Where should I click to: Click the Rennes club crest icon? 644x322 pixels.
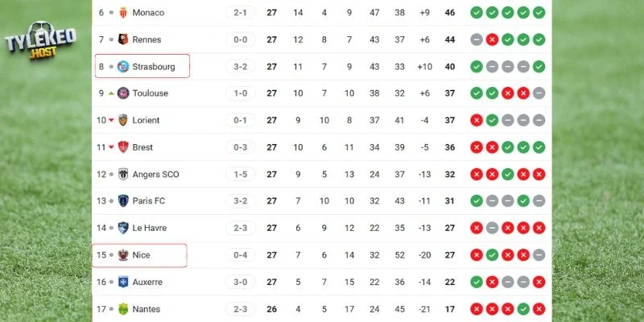[x=123, y=39]
